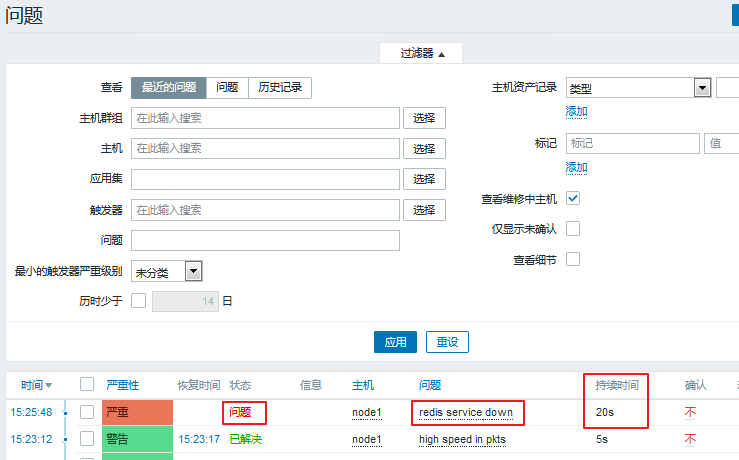Sort by the 问题 column header
This screenshot has width=739, height=460.
[x=430, y=386]
